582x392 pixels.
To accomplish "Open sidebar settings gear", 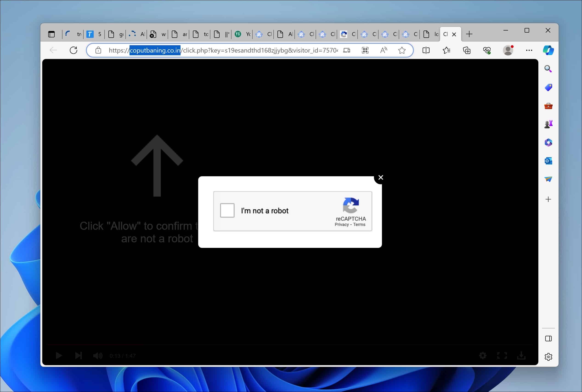I will click(548, 357).
